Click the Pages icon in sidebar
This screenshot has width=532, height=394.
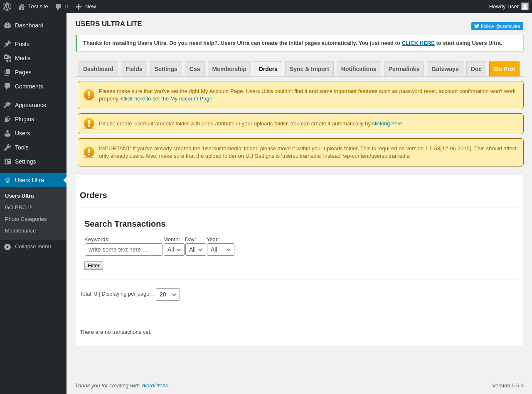(7, 72)
